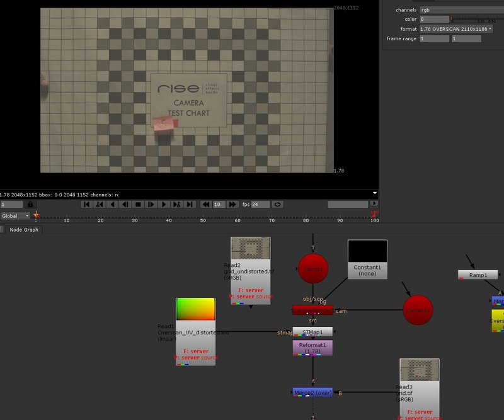Viewport: 504px width, 420px height.
Task: Expand the viewer status bar arrow
Action: click(375, 193)
